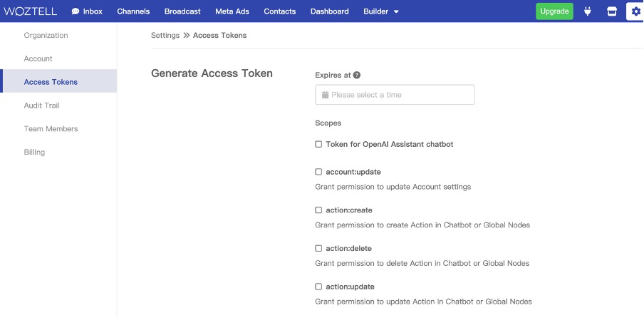Click calendar icon in expiry field

pyautogui.click(x=325, y=95)
